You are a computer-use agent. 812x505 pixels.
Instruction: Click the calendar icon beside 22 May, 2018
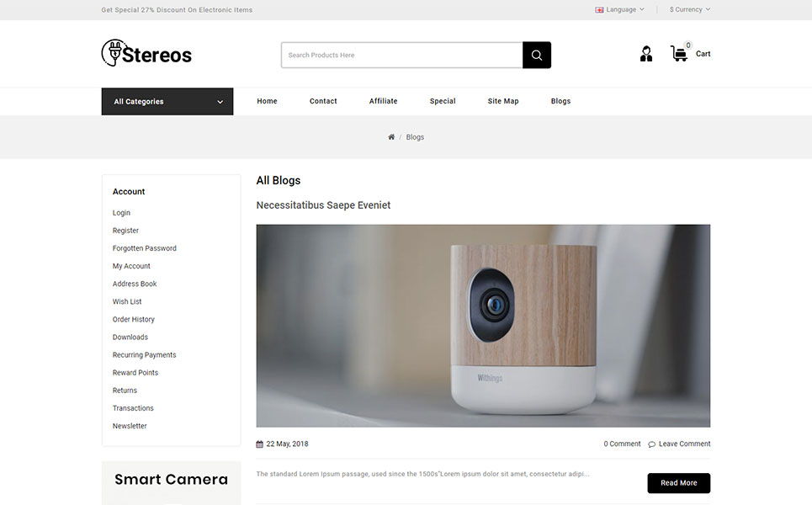259,444
